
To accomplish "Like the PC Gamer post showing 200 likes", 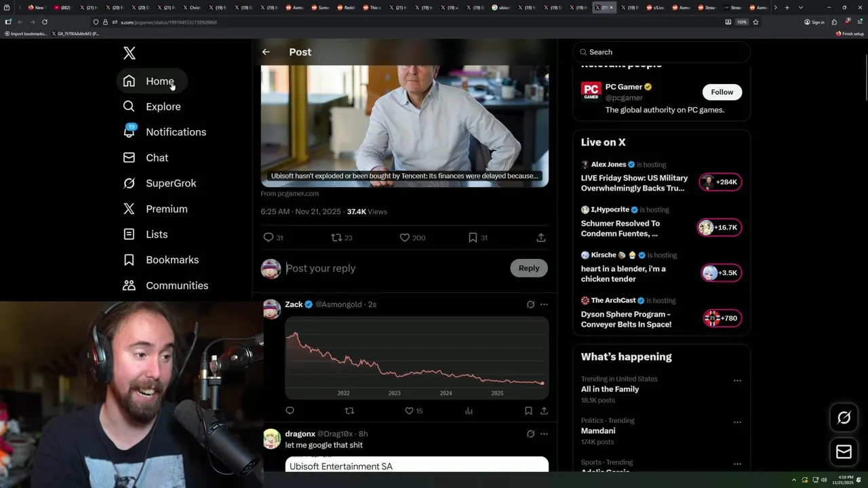I will click(x=404, y=237).
